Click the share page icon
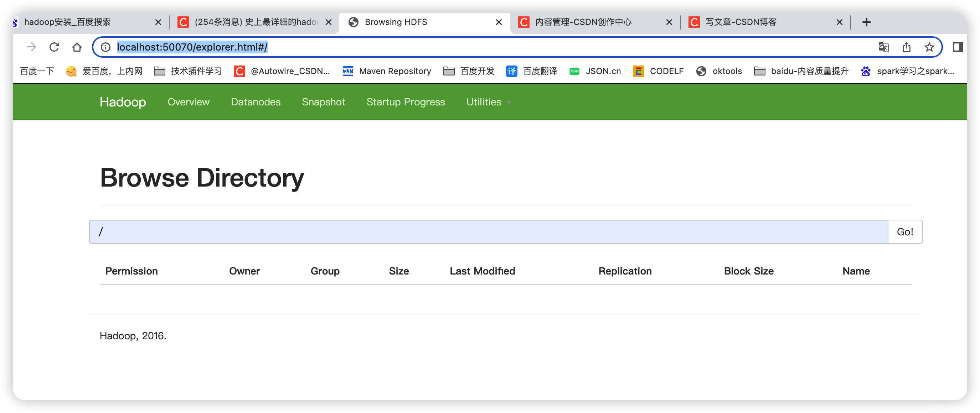 tap(907, 47)
